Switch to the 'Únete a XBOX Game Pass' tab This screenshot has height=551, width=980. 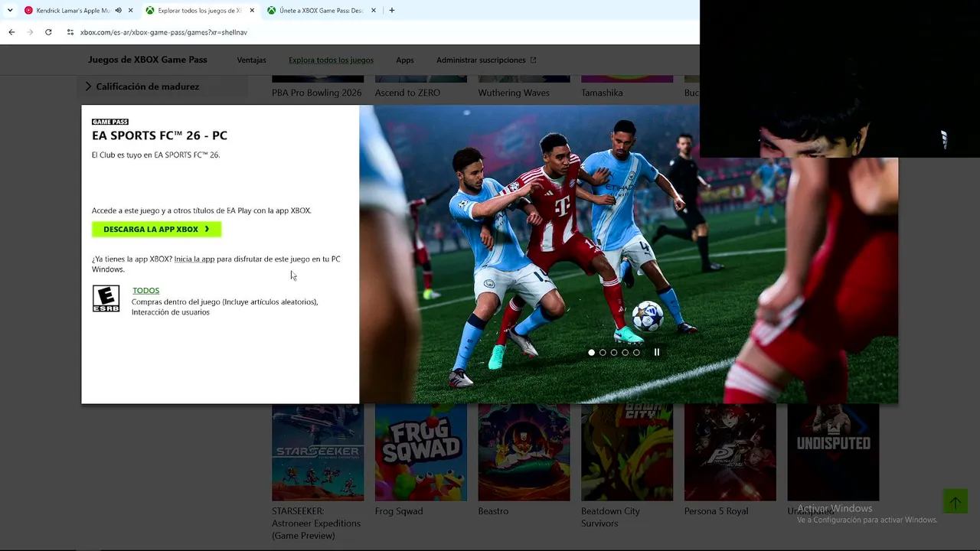coord(320,11)
